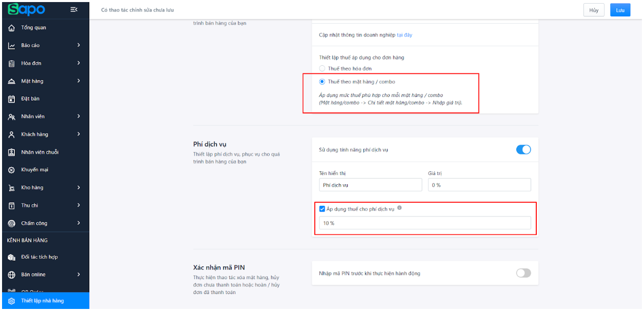Open the Đối tác tích hợp menu item
The height and width of the screenshot is (311, 644).
(x=45, y=257)
